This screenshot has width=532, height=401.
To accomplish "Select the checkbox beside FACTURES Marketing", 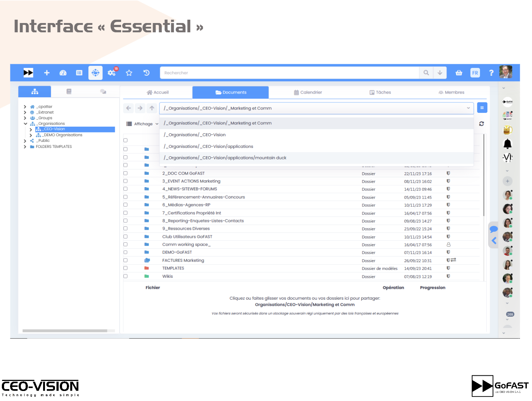I will 126,260.
